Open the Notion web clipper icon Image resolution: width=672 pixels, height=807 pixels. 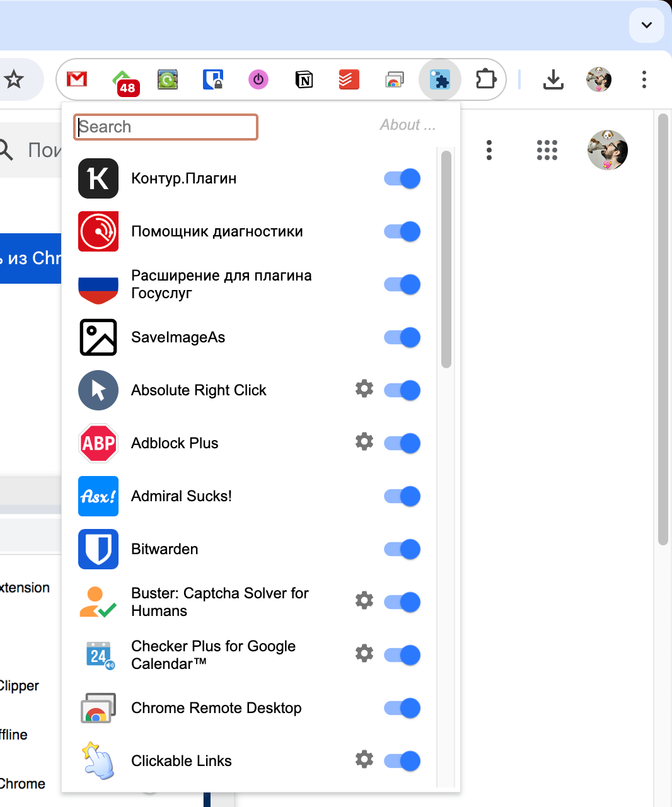(x=304, y=79)
